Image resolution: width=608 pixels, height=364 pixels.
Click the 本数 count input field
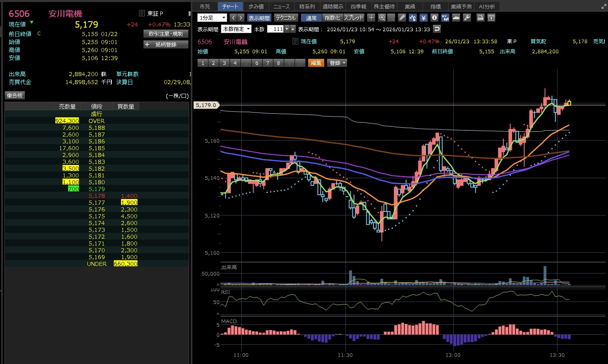point(276,29)
